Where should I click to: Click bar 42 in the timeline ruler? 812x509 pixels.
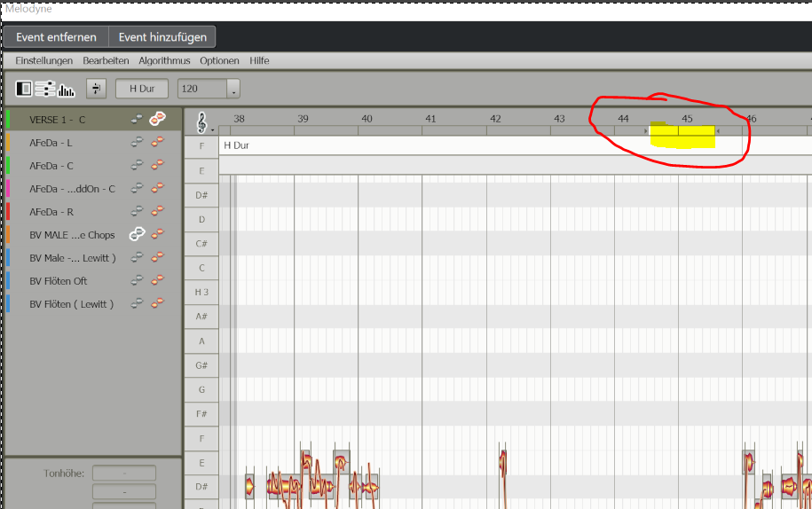click(x=495, y=119)
